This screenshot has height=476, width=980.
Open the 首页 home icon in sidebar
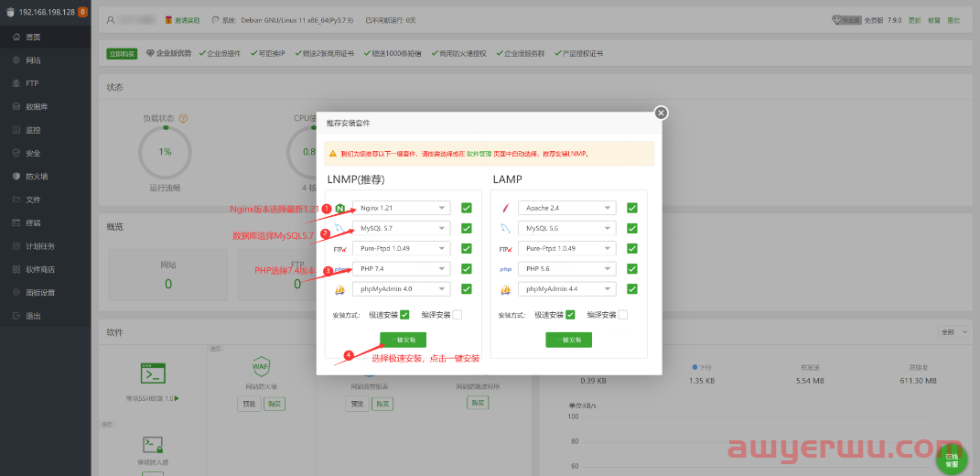16,38
